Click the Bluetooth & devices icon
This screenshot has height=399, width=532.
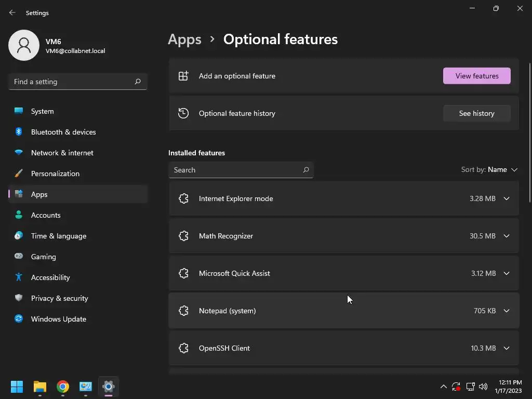coord(19,132)
